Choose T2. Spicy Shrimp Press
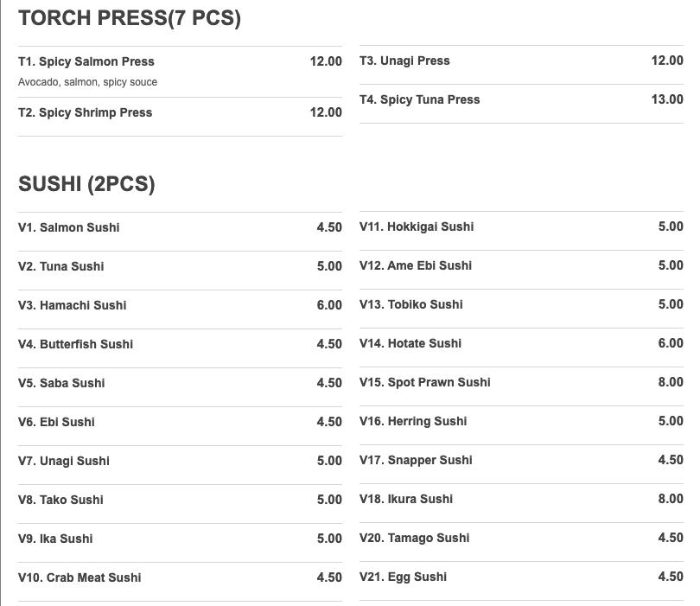 tap(86, 112)
